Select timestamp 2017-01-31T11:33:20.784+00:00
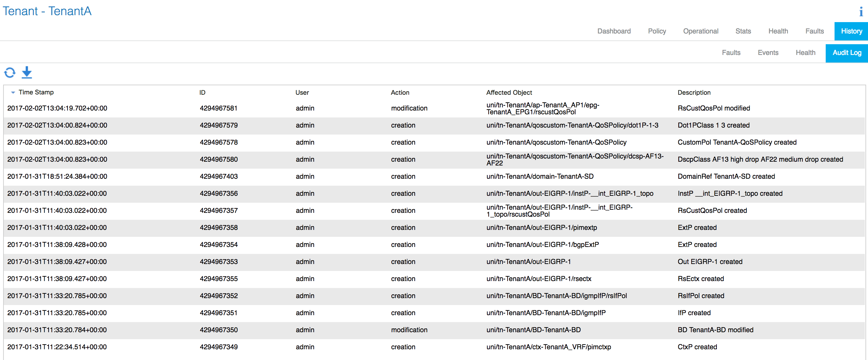This screenshot has width=868, height=360. pyautogui.click(x=57, y=330)
